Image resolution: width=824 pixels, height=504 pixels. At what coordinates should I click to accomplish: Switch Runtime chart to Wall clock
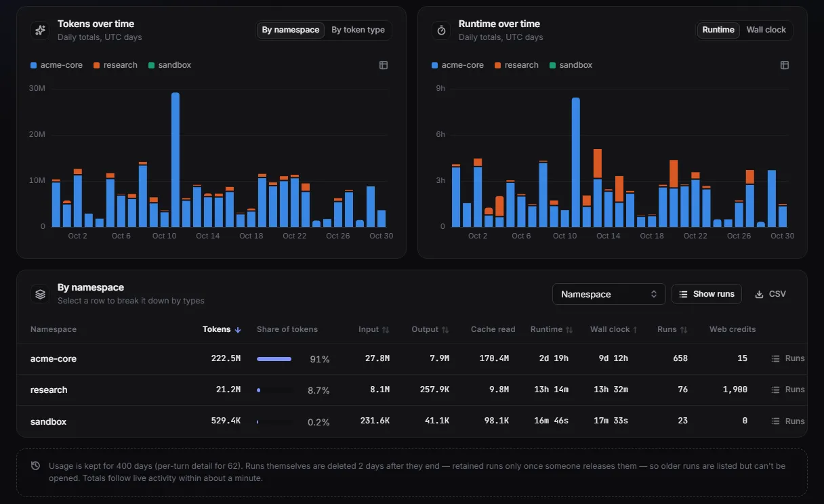766,30
